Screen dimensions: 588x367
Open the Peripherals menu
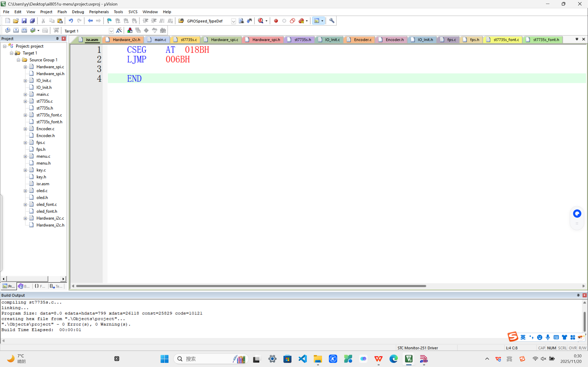(x=99, y=12)
